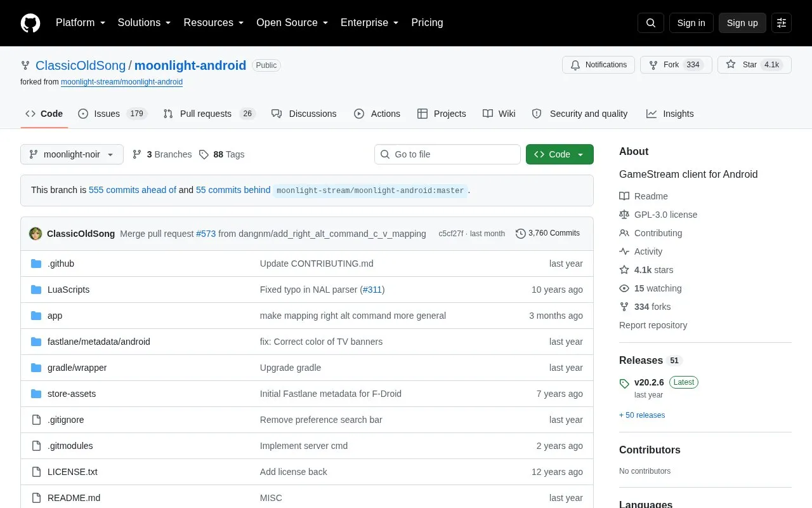Viewport: 812px width, 508px height.
Task: Open the 555 commits ahead of link
Action: (133, 190)
